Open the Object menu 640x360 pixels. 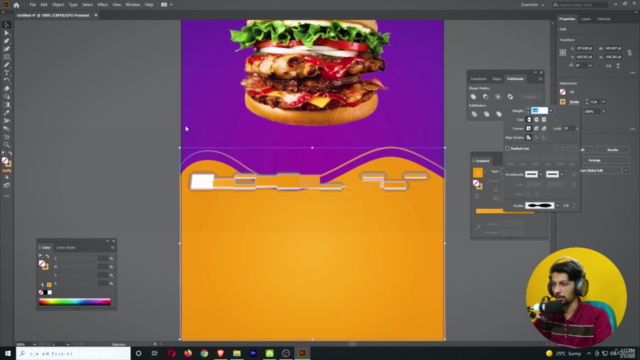tap(58, 5)
